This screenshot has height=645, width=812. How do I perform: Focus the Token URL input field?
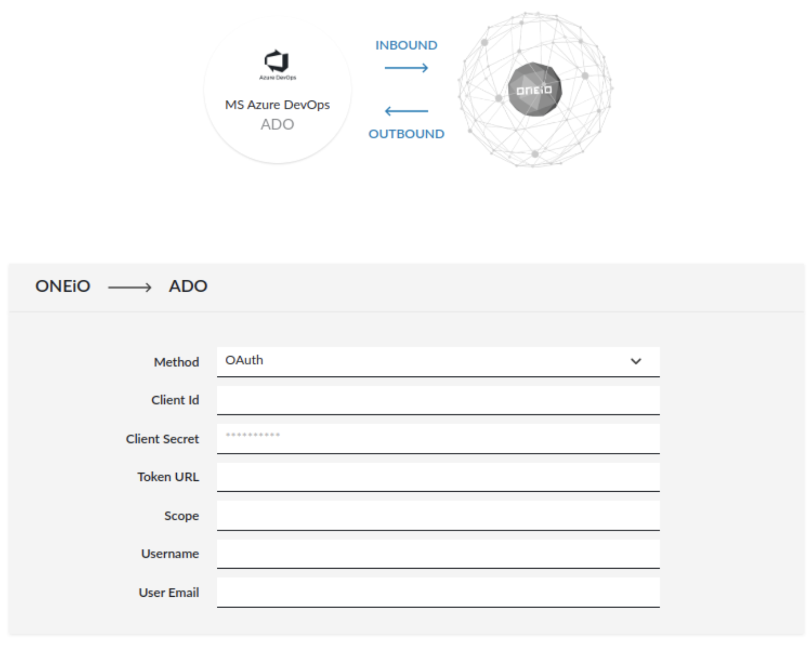438,477
